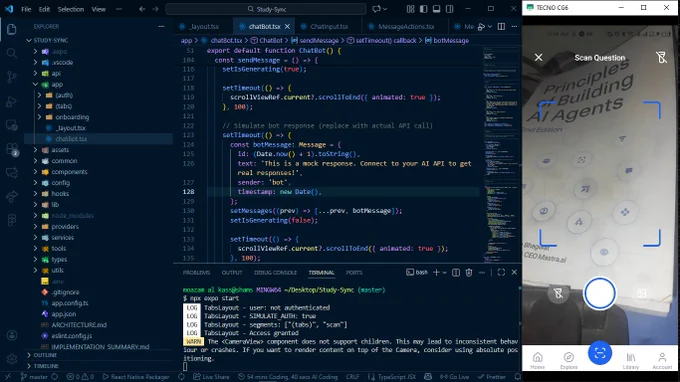The height and width of the screenshot is (382, 680).
Task: Open the Explorer view in activity bar
Action: [12, 29]
